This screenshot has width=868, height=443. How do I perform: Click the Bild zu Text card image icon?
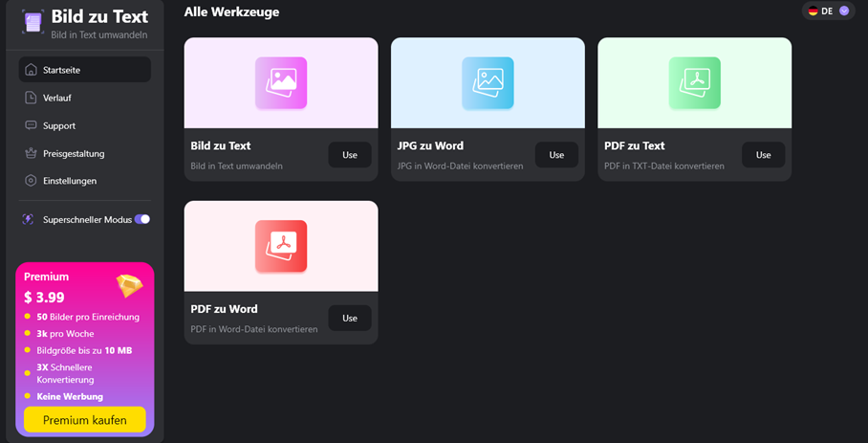[x=281, y=83]
